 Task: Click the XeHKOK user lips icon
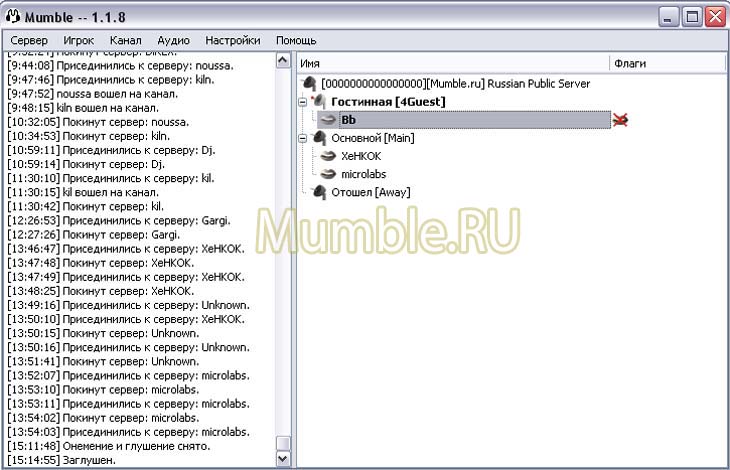[328, 156]
